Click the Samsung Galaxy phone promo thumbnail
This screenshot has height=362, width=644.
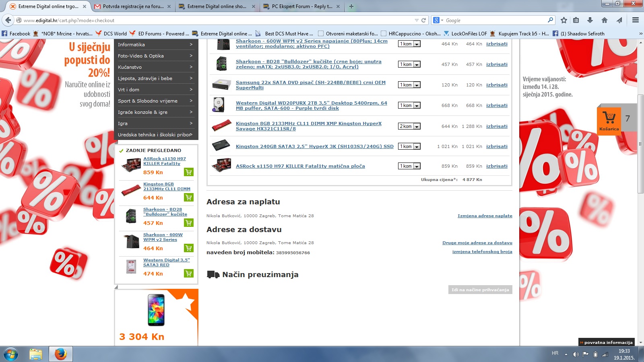[156, 310]
